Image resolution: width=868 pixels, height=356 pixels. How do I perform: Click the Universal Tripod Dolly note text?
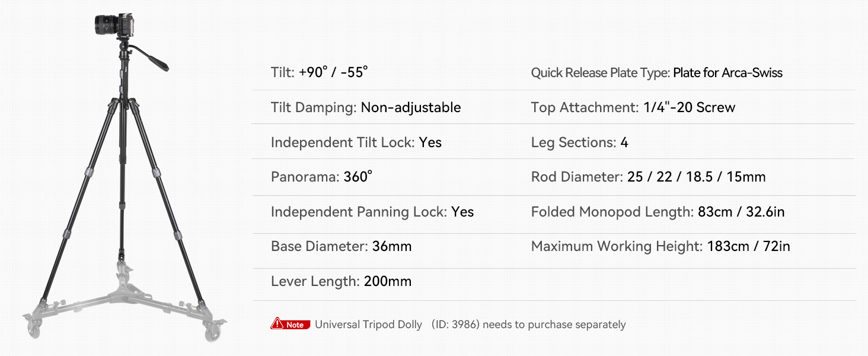coord(368,325)
